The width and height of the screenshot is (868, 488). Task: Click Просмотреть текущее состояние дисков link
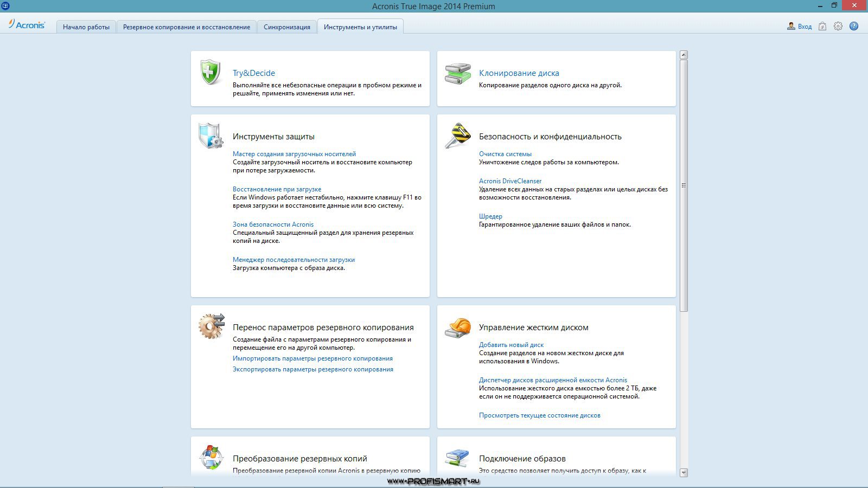[540, 415]
